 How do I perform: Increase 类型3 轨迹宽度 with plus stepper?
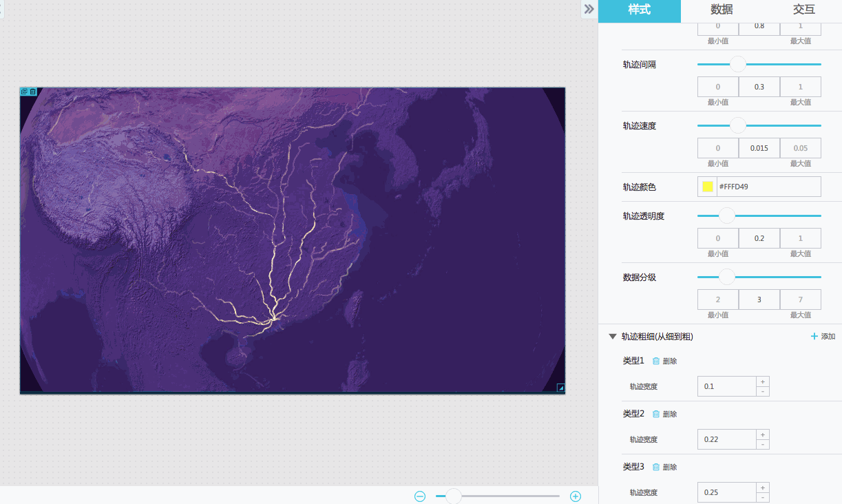763,487
